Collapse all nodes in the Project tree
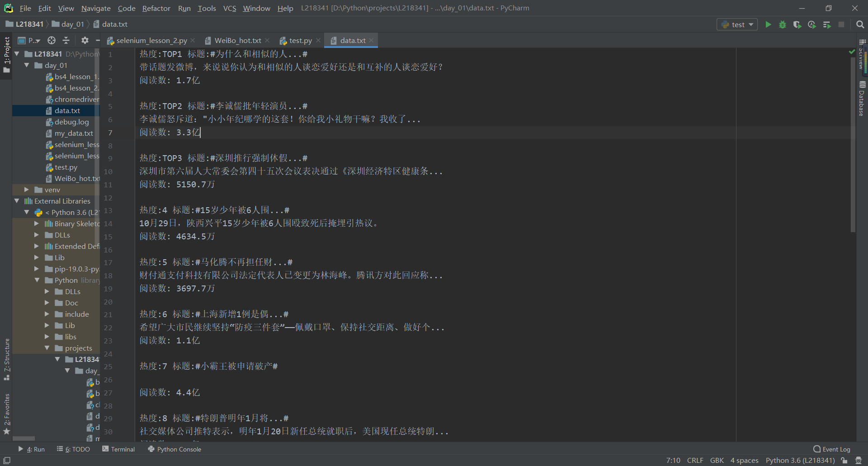868x466 pixels. 66,40
